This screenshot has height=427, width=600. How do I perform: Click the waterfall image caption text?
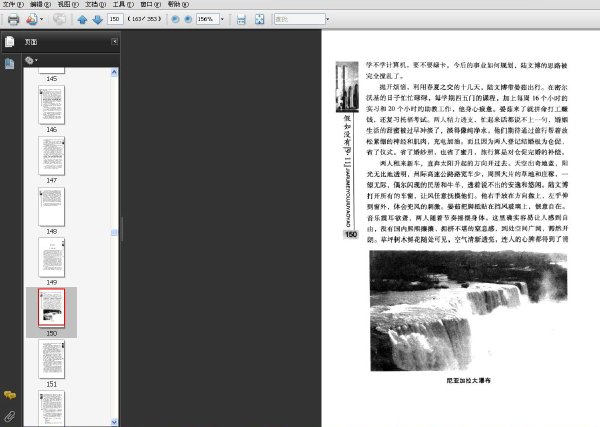click(468, 380)
